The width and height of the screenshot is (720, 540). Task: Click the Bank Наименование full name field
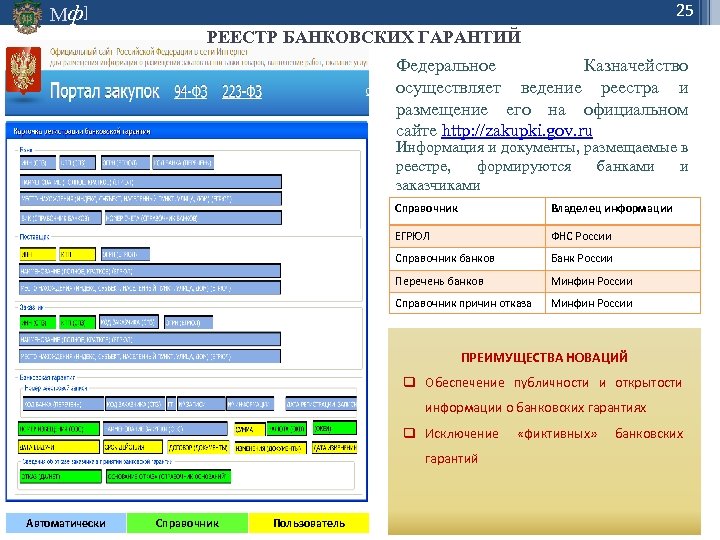pyautogui.click(x=151, y=182)
